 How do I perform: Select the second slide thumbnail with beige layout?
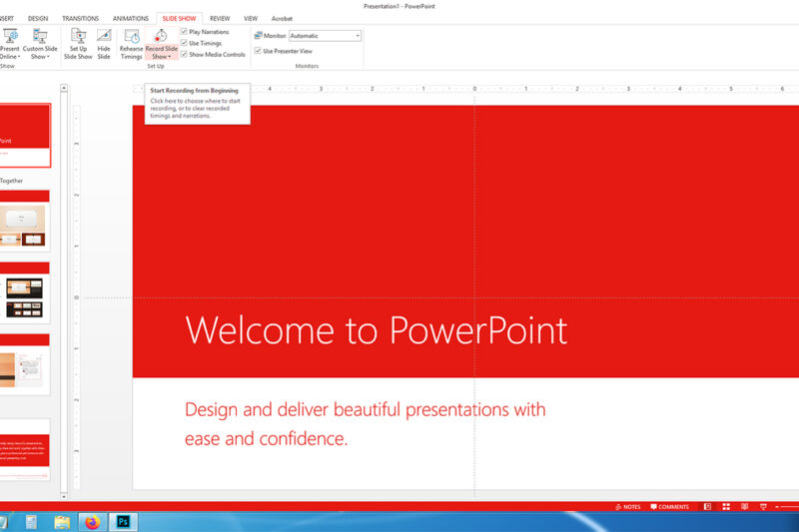tap(24, 221)
